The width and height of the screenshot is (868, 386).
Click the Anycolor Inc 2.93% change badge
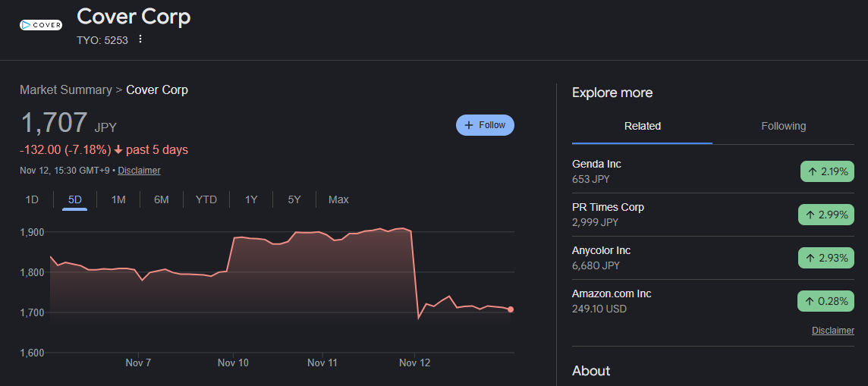click(x=826, y=258)
